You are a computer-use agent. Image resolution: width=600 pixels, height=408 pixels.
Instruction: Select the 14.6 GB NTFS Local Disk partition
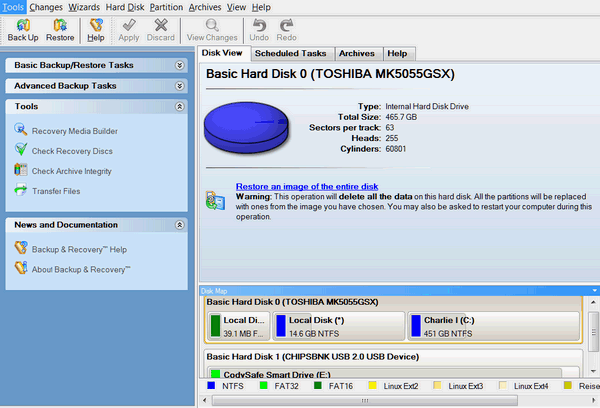click(339, 326)
